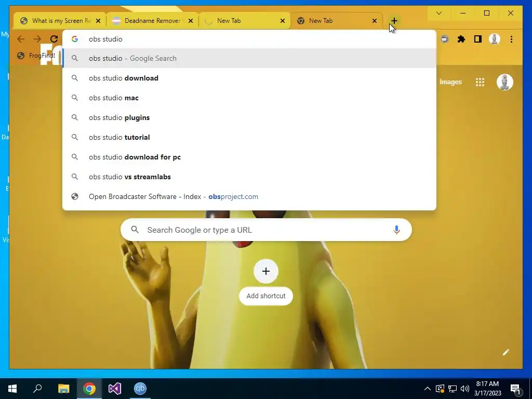Pick obs studio vs streamlabs suggestion

pyautogui.click(x=249, y=177)
